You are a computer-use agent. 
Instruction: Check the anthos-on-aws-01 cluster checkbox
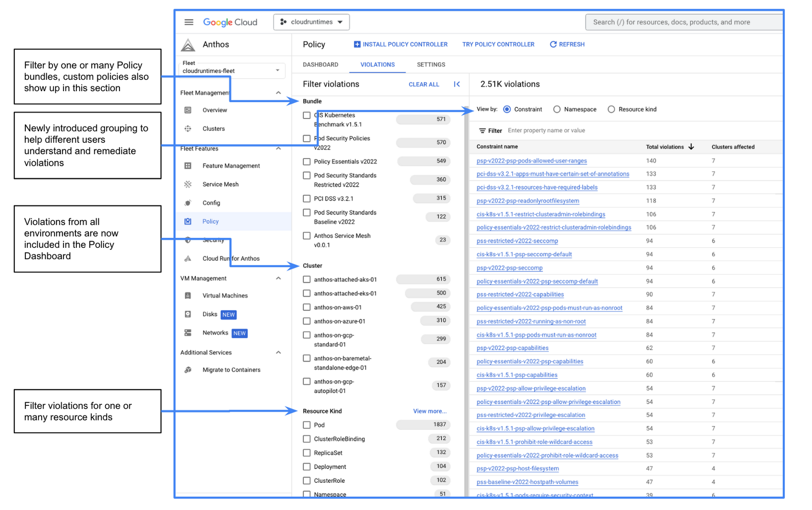307,308
